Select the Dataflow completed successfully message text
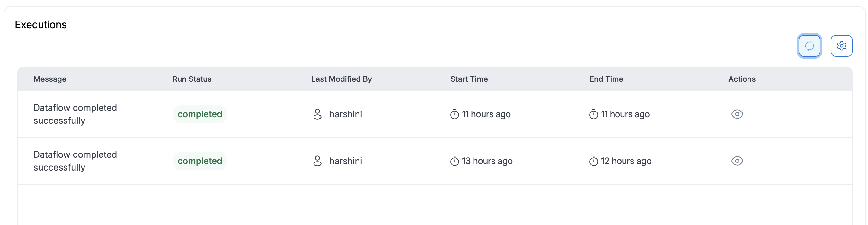The image size is (868, 225). coord(75,114)
